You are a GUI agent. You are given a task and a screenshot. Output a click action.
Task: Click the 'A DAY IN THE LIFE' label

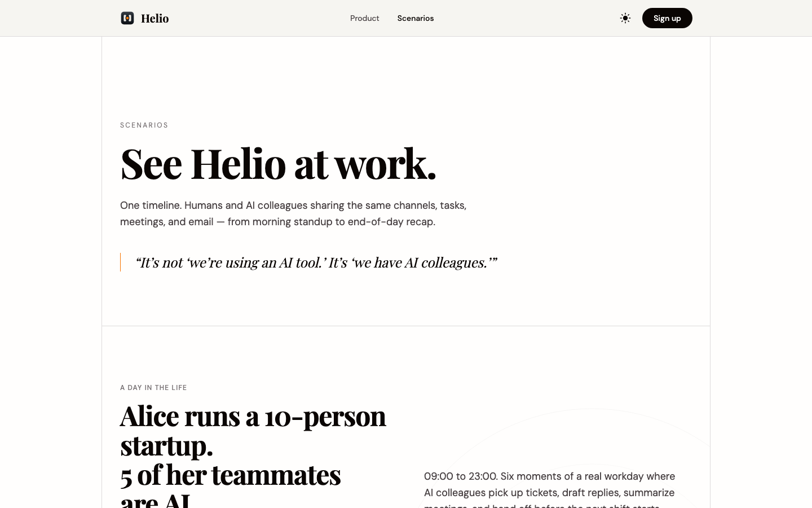point(153,388)
